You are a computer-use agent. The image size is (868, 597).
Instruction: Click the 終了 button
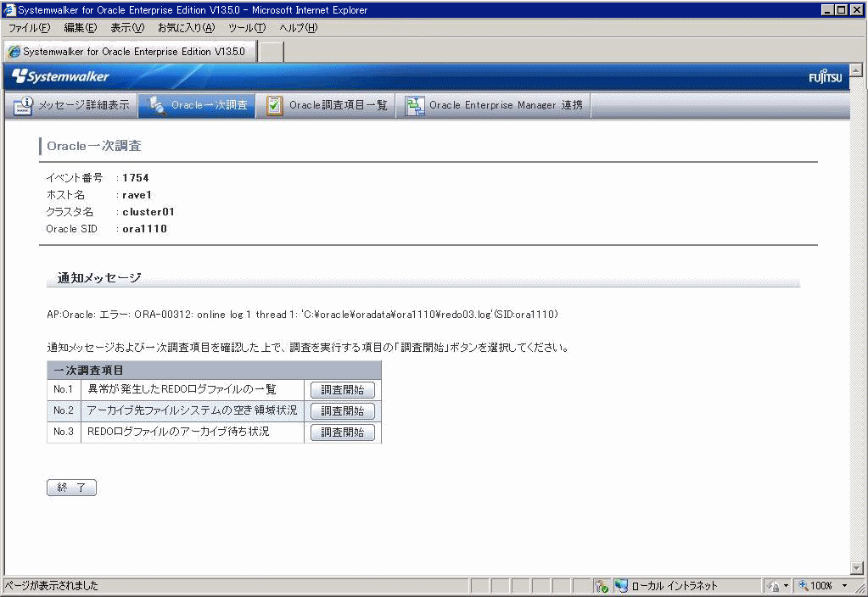pos(71,488)
